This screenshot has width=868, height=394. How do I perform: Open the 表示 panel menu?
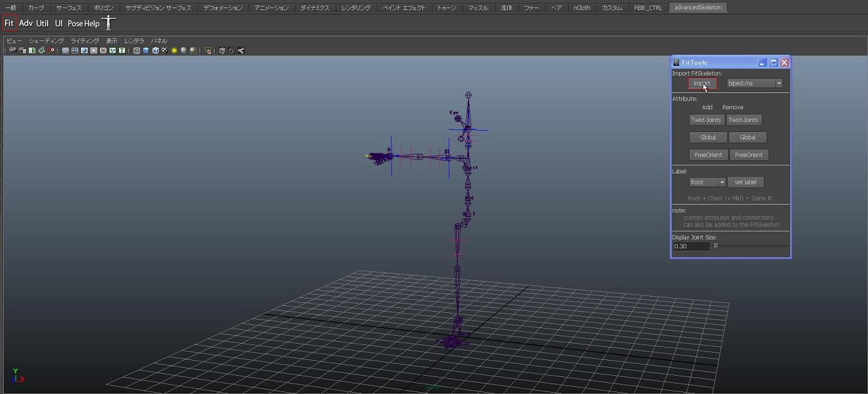[x=112, y=41]
